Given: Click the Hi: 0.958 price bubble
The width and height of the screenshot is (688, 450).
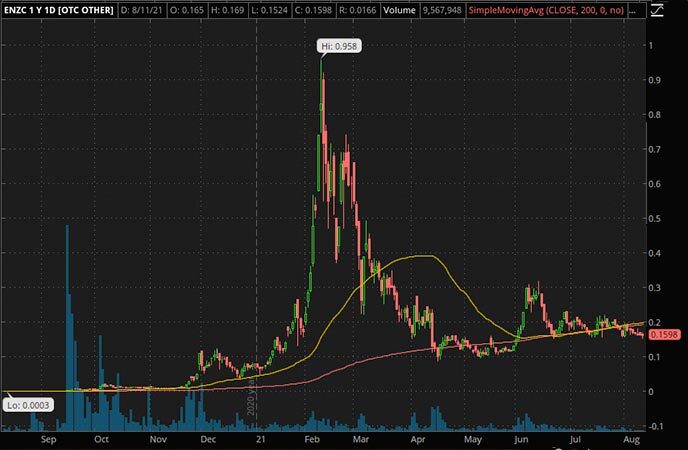Looking at the screenshot, I should click(x=339, y=46).
